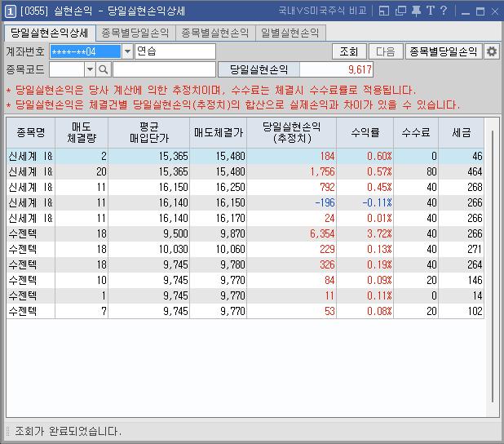Pin the window with pushpin icon
Viewport: 504px width, 444px height.
click(416, 11)
